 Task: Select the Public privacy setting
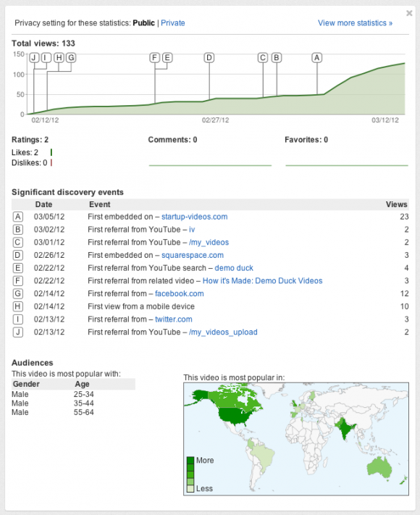[143, 23]
